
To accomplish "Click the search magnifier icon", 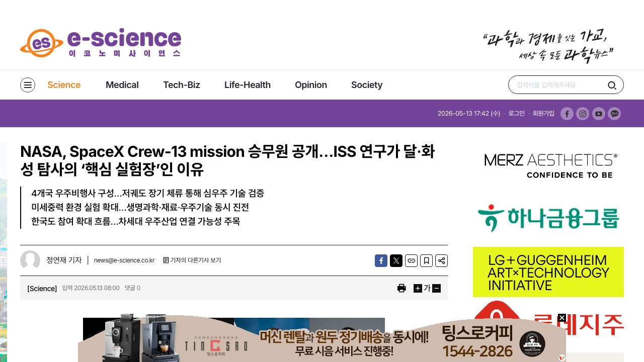I will 612,85.
